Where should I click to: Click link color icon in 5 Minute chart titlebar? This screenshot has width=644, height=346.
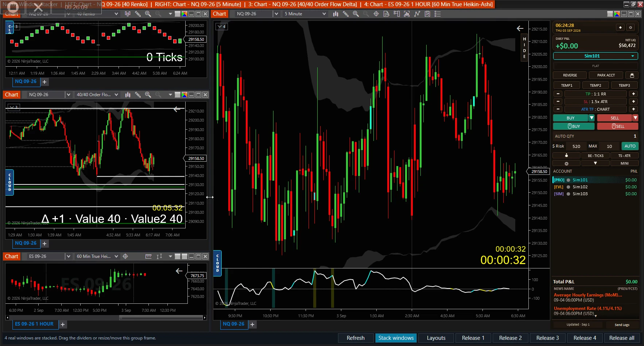pos(617,14)
